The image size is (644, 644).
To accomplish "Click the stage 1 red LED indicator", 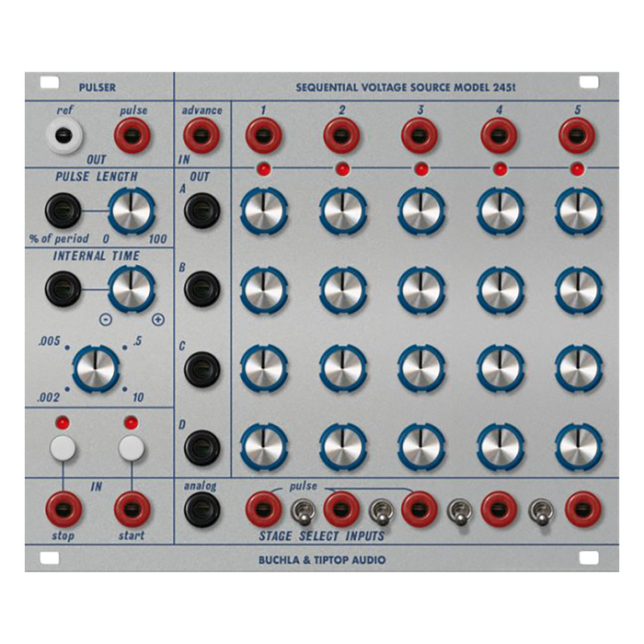I will click(263, 168).
